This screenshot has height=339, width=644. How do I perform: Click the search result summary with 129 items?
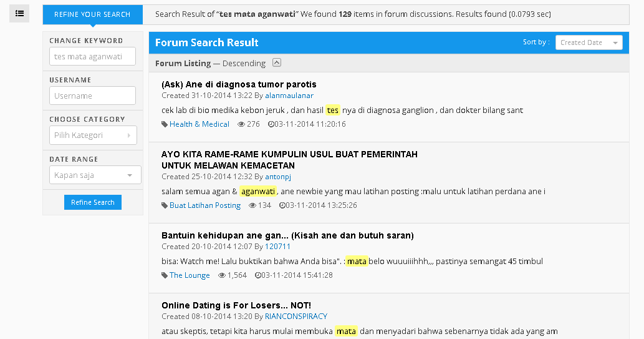tap(353, 14)
